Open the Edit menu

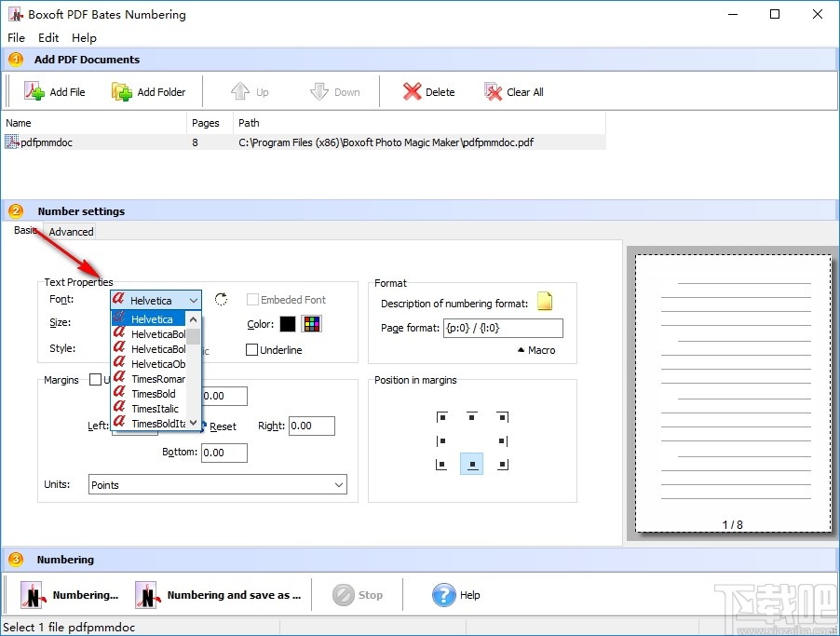point(47,38)
